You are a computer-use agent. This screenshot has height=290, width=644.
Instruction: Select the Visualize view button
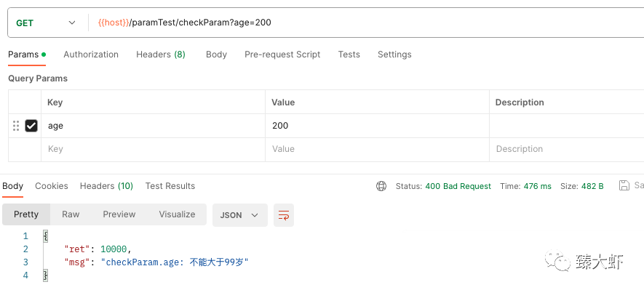pos(177,214)
